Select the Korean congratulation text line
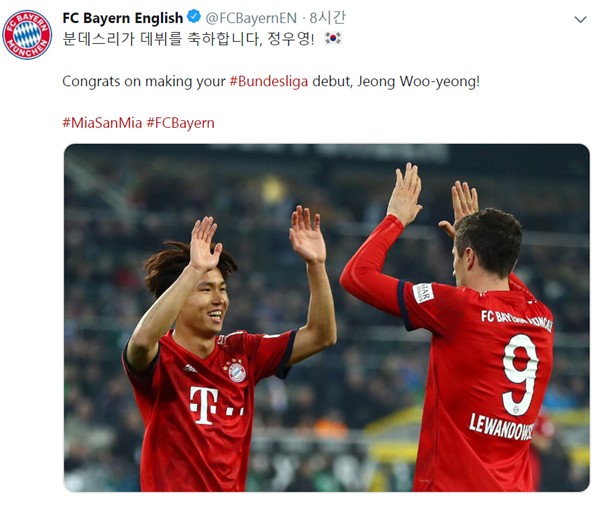 click(188, 39)
